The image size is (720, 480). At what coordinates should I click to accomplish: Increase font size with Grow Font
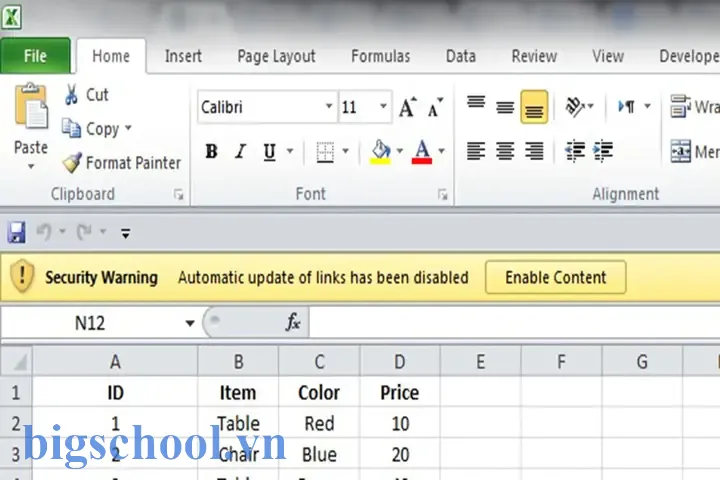click(x=407, y=107)
